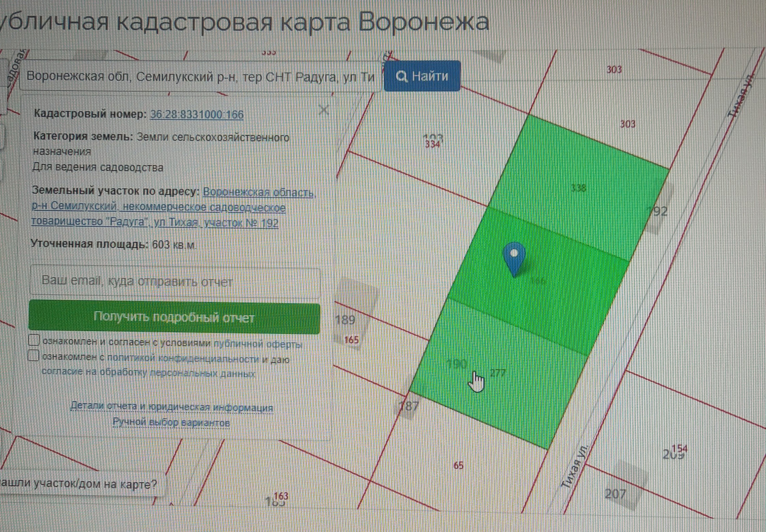
Task: Click Ручной выбор вариантов link
Action: click(171, 422)
